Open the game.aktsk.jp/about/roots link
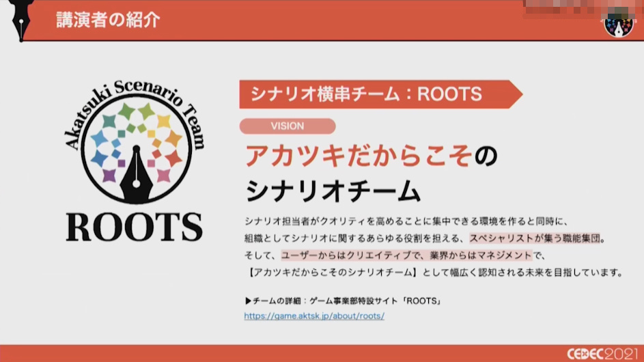Viewport: 644px width, 362px height. click(x=314, y=316)
